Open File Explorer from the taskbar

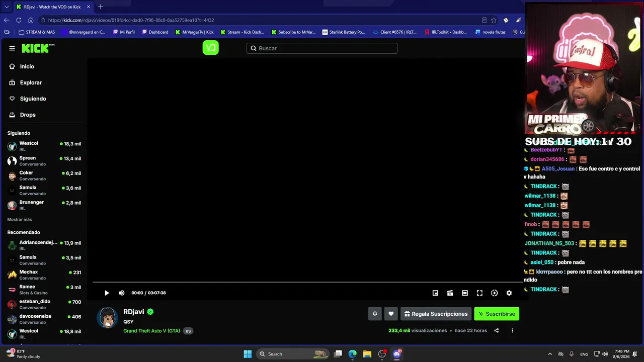367,354
